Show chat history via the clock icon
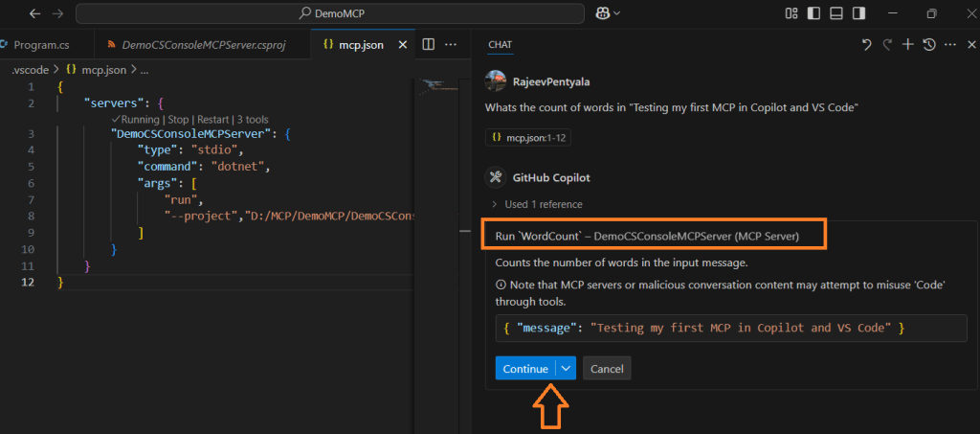 [928, 45]
